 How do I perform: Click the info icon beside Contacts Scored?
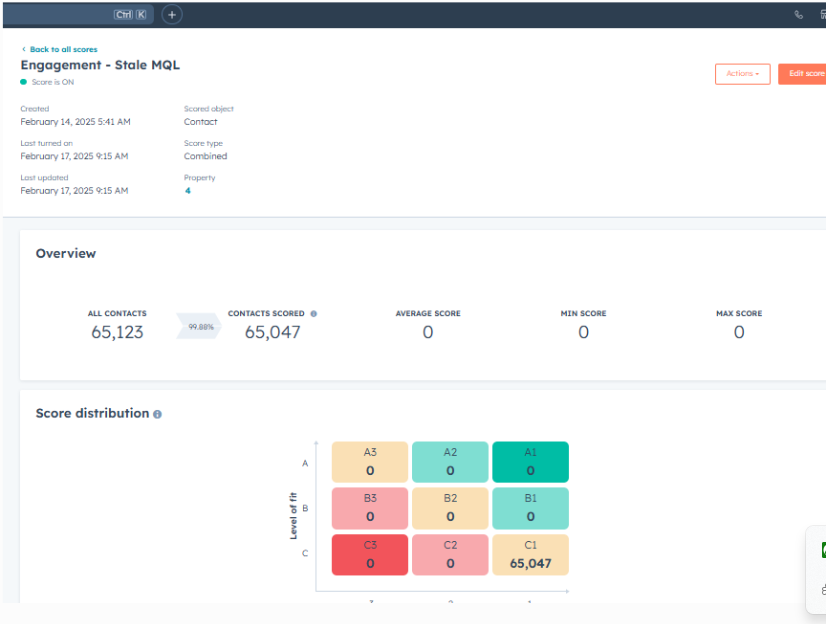315,313
